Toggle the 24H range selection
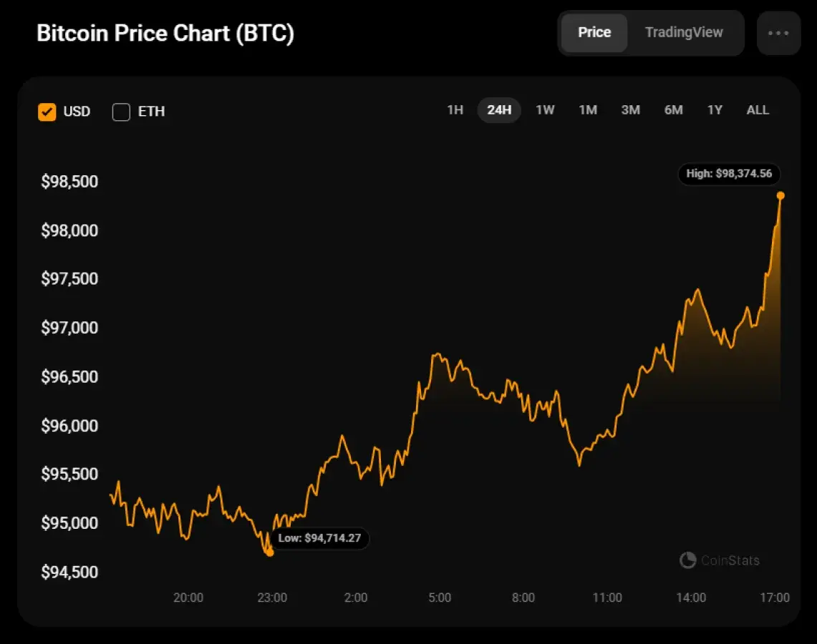 (498, 110)
